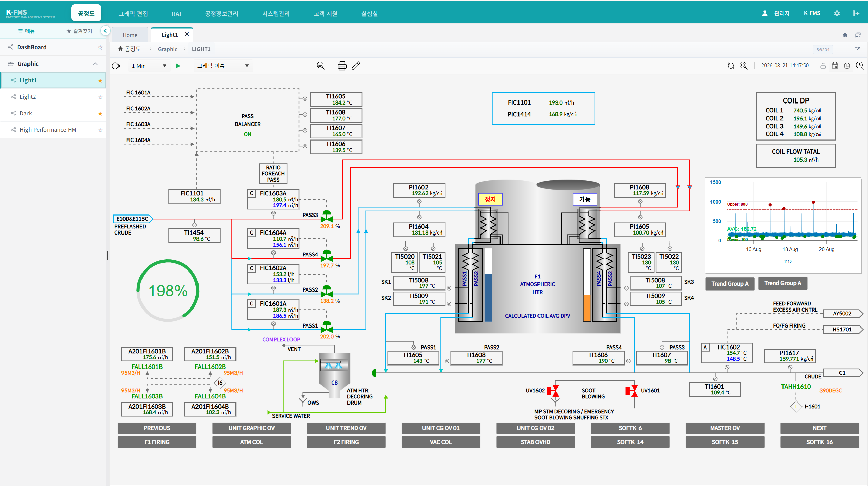Toggle favorite star for Light2

pos(100,97)
